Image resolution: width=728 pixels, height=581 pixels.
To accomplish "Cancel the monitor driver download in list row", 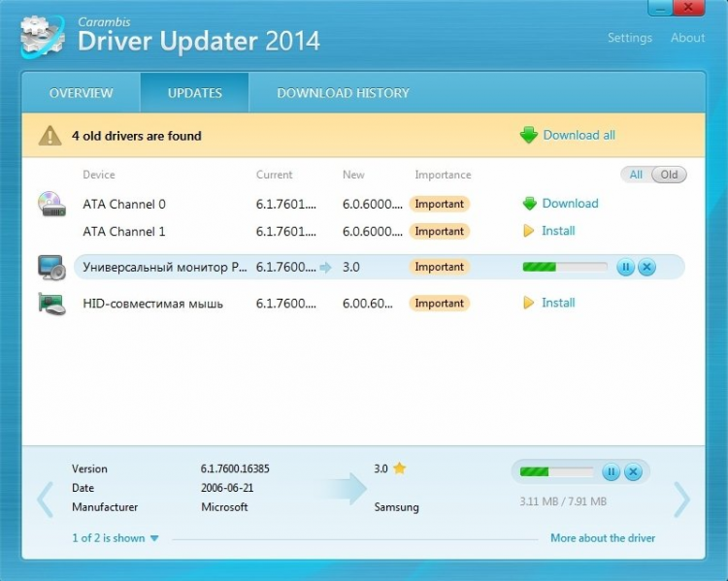I will (x=647, y=267).
